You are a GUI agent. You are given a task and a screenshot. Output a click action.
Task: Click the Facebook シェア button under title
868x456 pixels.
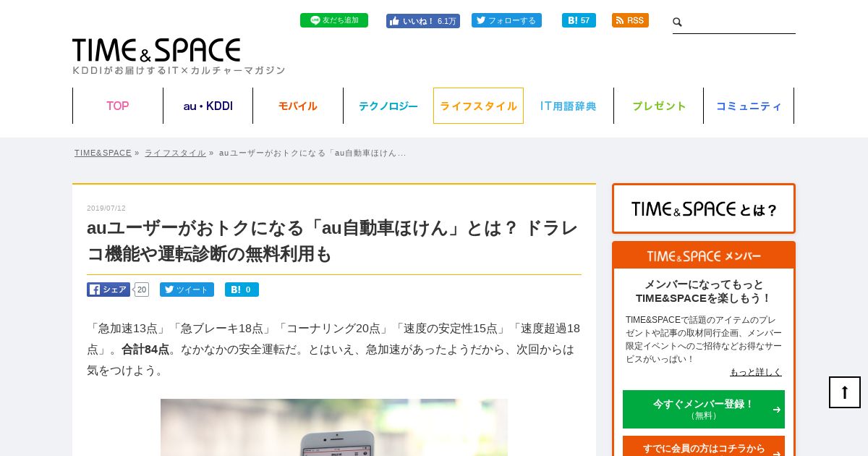109,290
